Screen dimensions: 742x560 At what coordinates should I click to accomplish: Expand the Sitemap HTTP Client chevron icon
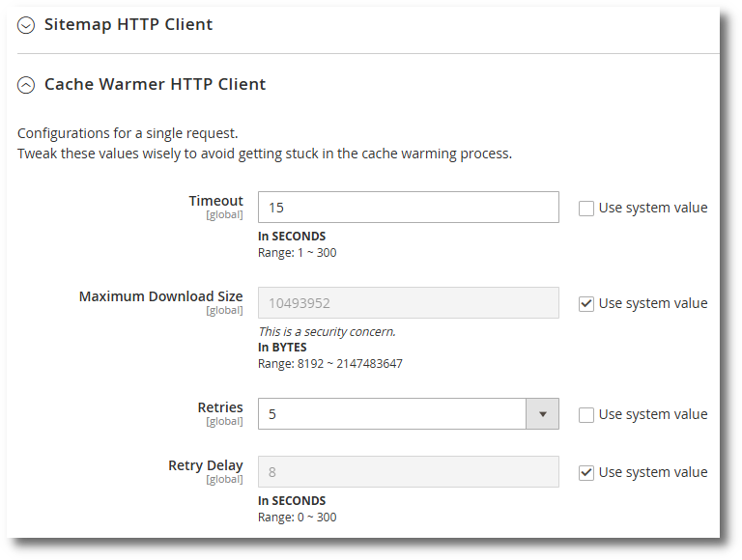(26, 25)
